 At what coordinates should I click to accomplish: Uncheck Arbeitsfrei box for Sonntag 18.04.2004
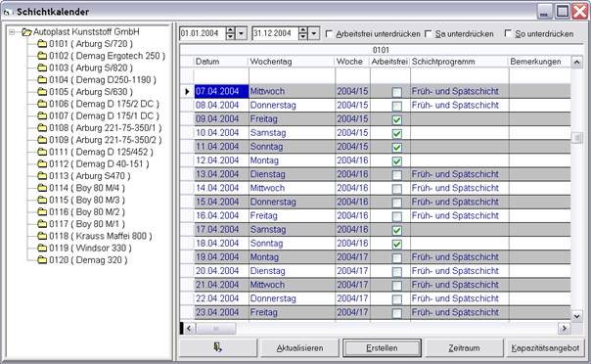click(396, 245)
